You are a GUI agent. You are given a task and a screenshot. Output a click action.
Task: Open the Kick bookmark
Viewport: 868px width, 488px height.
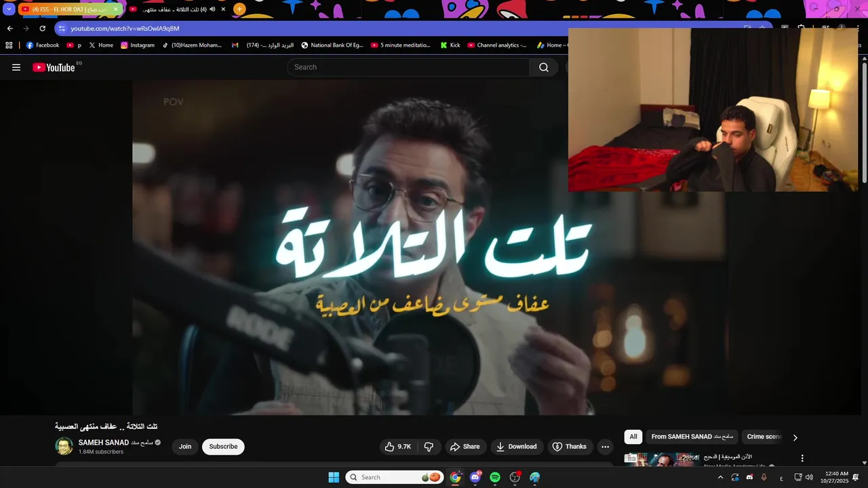pyautogui.click(x=450, y=45)
